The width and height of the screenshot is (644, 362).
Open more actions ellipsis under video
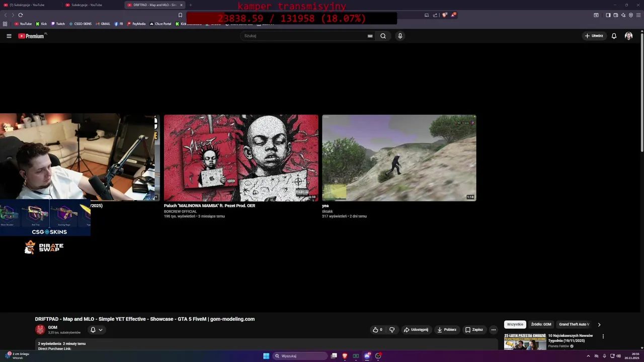pyautogui.click(x=494, y=330)
